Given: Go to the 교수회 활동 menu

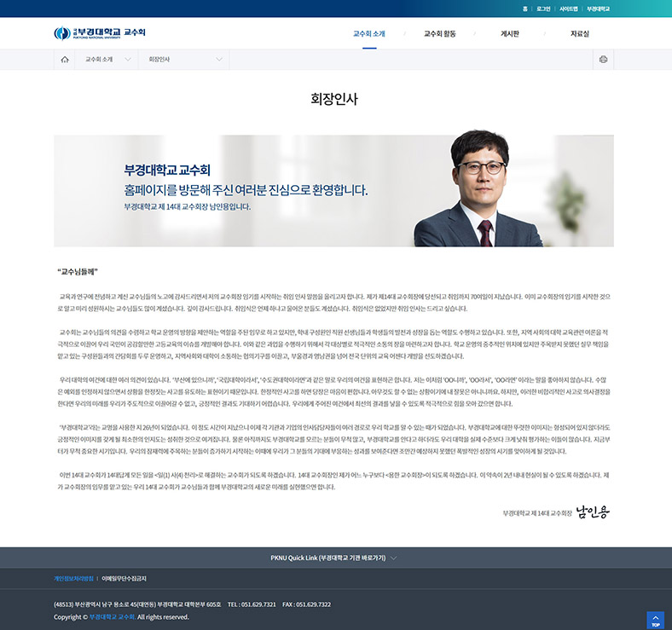Looking at the screenshot, I should pyautogui.click(x=439, y=33).
